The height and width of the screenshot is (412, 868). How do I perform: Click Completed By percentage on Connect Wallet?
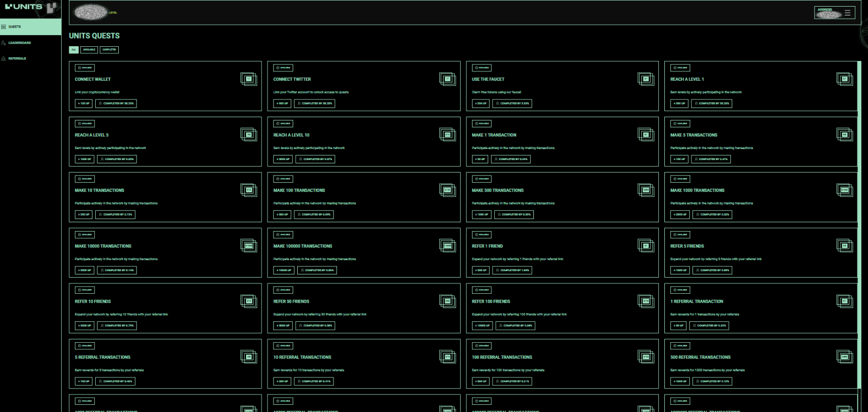[116, 103]
